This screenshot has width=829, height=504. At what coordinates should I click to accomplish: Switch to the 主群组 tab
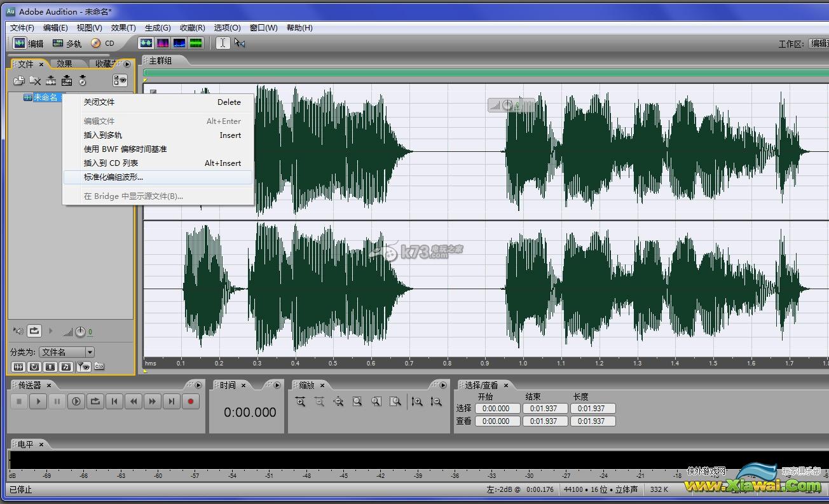pyautogui.click(x=161, y=60)
